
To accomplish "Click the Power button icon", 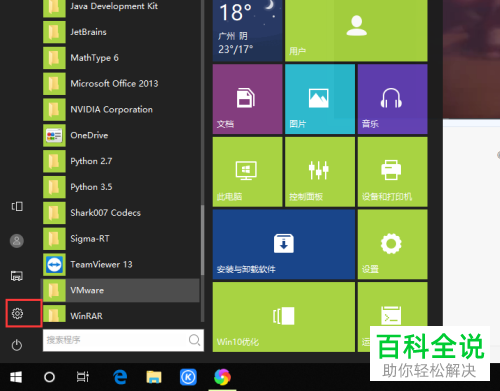I will coord(17,345).
